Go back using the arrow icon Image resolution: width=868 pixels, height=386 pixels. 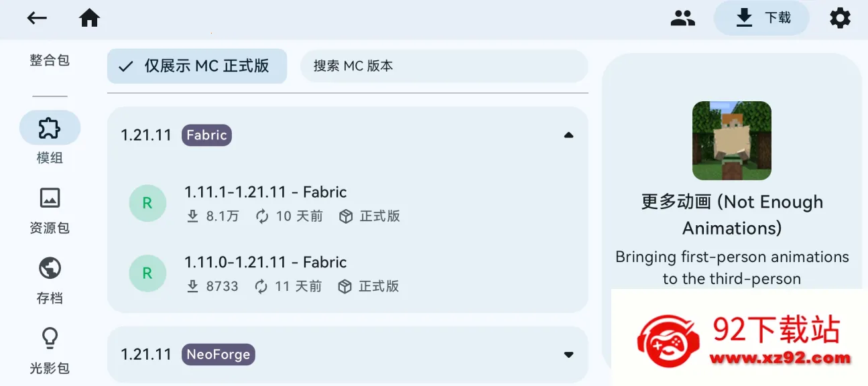click(x=37, y=18)
